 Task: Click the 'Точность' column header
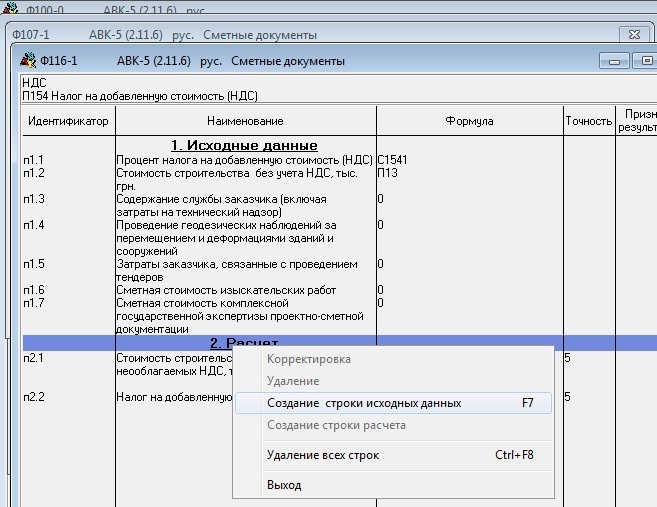588,121
